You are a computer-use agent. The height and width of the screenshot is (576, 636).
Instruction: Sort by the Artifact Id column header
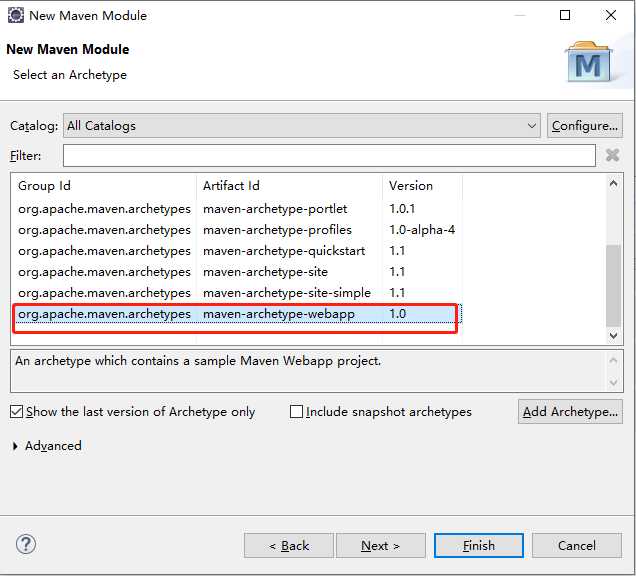coord(290,186)
